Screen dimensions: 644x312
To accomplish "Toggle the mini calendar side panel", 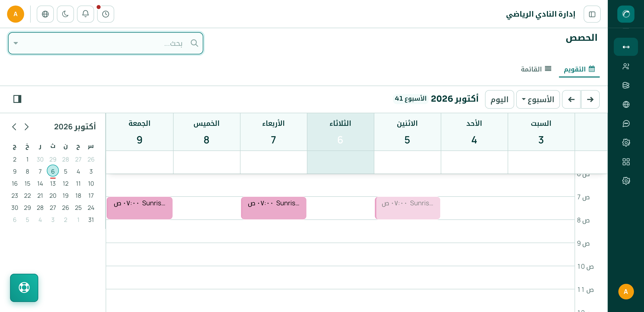I will click(17, 99).
